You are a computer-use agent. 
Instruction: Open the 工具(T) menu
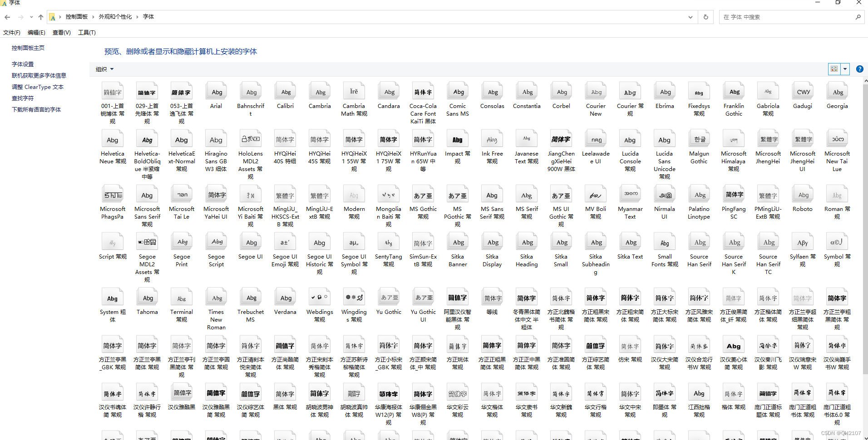tap(87, 33)
